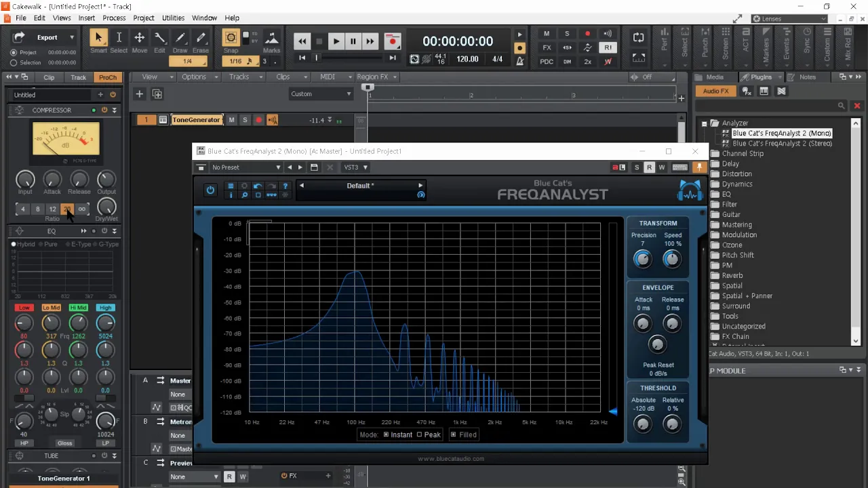This screenshot has height=488, width=868.
Task: Solo the ToneGenerator track
Action: click(245, 120)
